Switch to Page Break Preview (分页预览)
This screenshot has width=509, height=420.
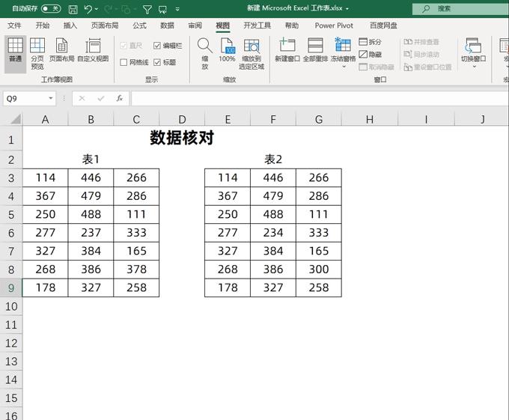pos(37,54)
